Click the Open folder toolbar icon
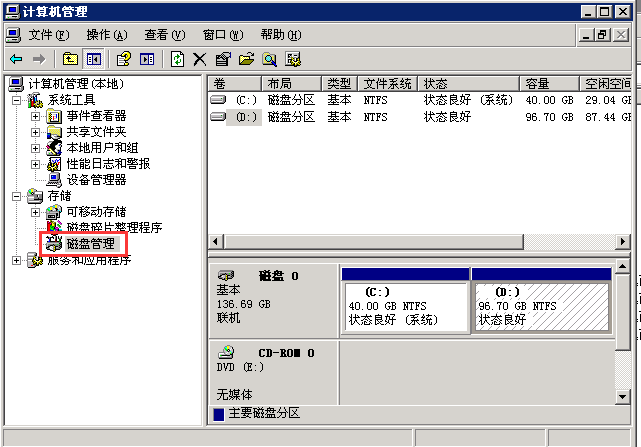This screenshot has height=447, width=641. [247, 59]
